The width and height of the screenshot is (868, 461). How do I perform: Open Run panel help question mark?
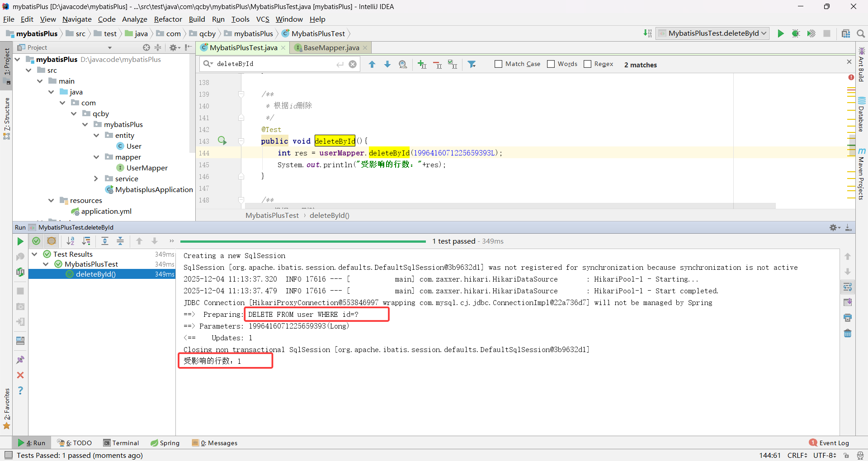(20, 390)
